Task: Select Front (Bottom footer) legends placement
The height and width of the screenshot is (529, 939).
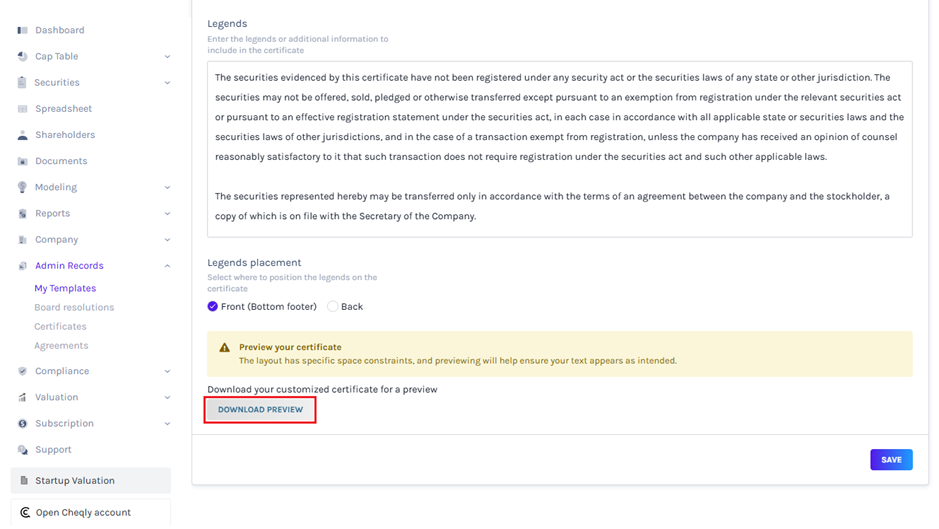Action: pyautogui.click(x=213, y=307)
